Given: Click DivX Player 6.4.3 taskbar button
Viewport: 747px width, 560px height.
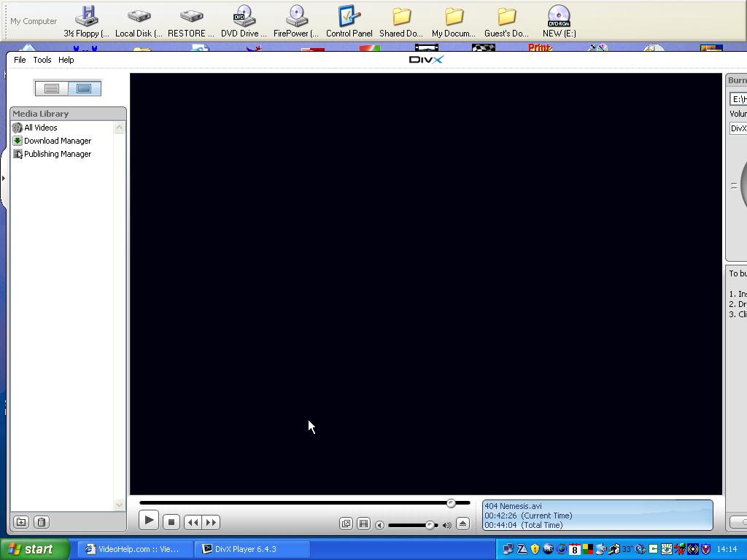Looking at the screenshot, I should click(252, 549).
